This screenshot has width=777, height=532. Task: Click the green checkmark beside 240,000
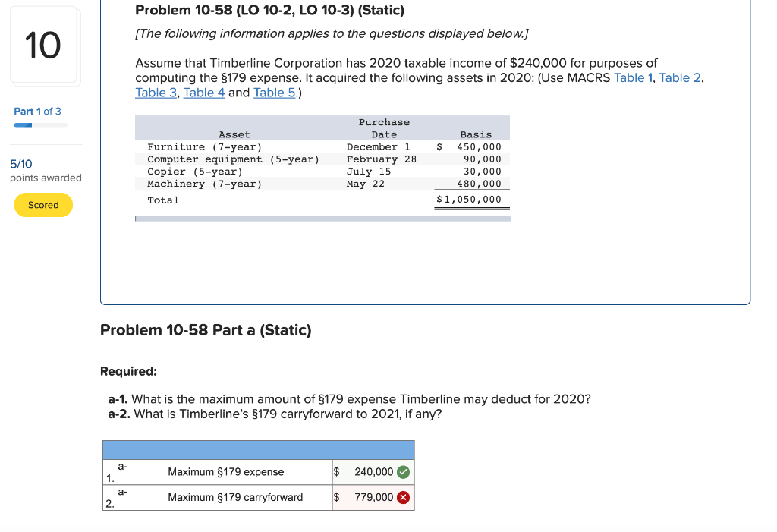403,472
